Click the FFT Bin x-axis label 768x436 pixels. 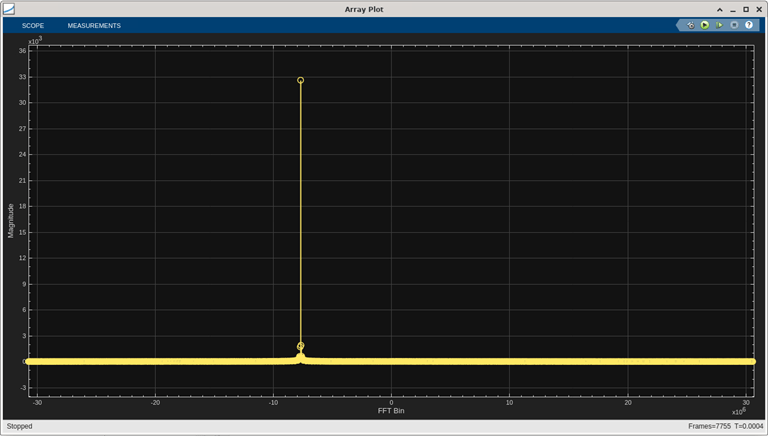[x=391, y=411]
